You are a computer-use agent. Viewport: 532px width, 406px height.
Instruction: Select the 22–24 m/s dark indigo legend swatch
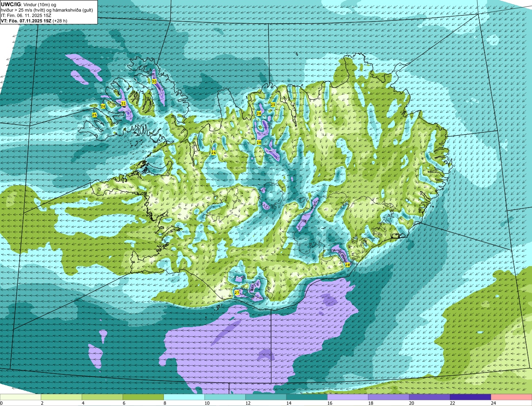tap(470, 397)
